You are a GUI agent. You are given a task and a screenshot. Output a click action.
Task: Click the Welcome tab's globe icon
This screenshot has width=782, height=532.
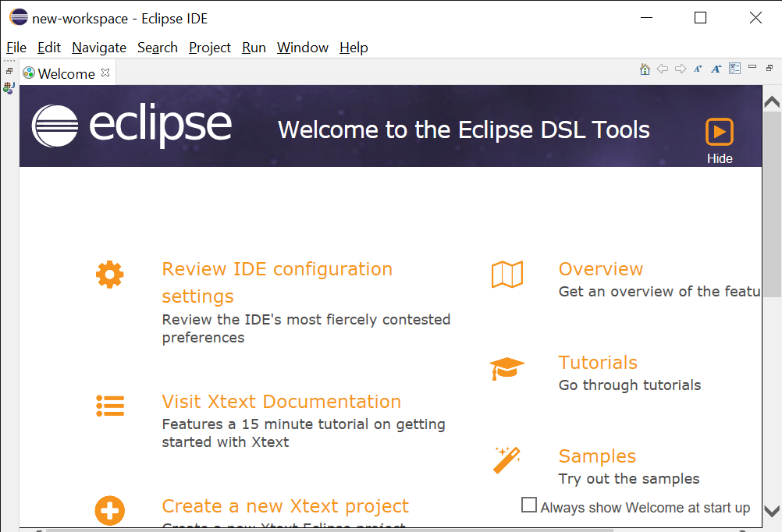(x=29, y=73)
